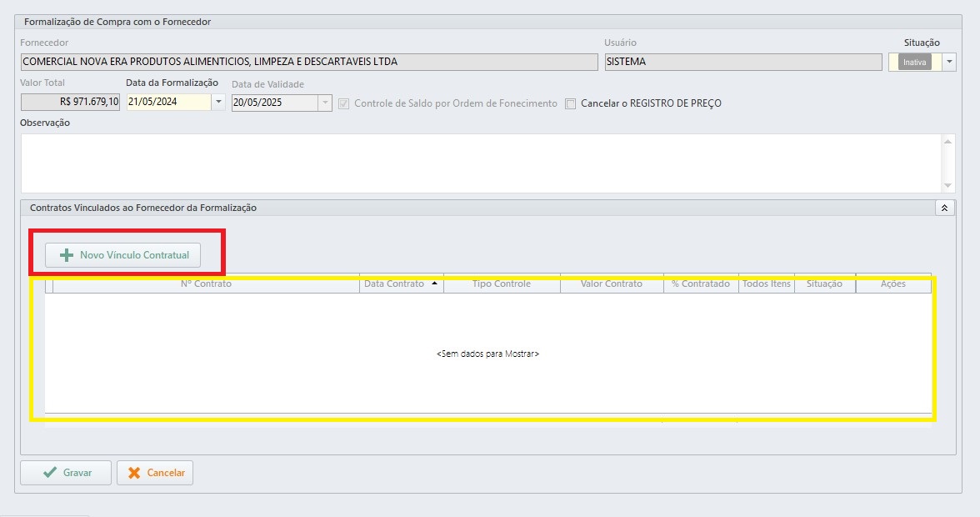The width and height of the screenshot is (980, 517).
Task: Open the Situação dropdown arrow
Action: click(x=949, y=63)
